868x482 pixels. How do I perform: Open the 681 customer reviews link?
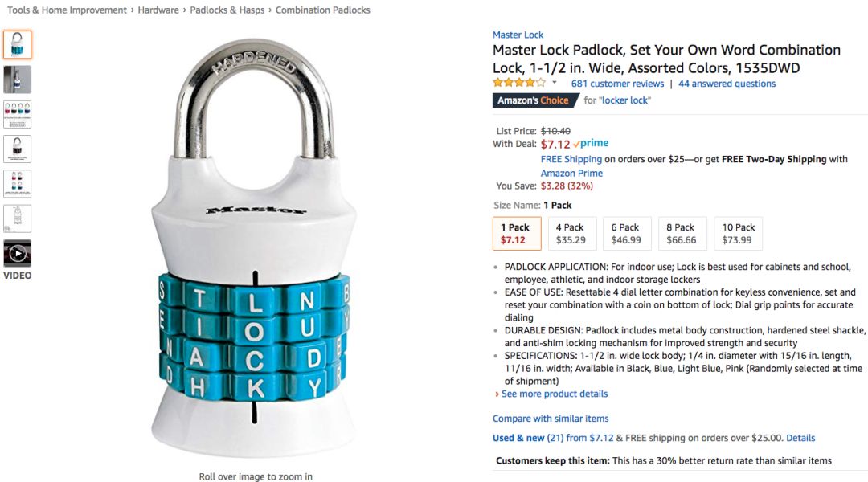coord(617,84)
